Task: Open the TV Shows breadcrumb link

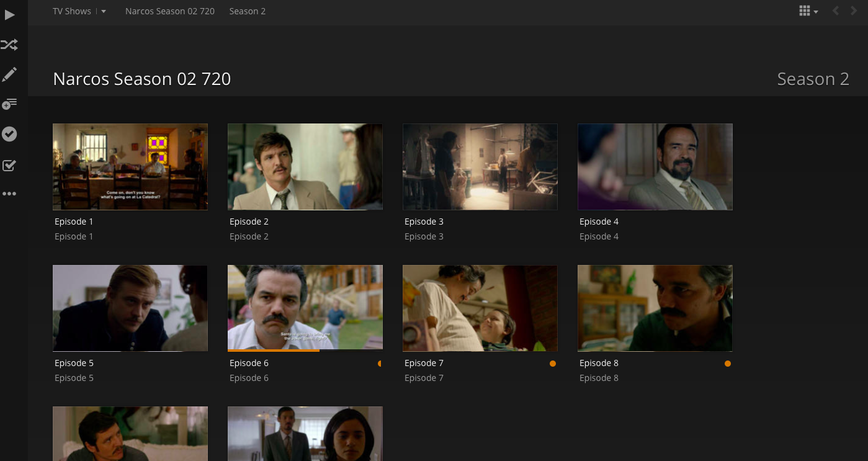Action: pos(72,11)
